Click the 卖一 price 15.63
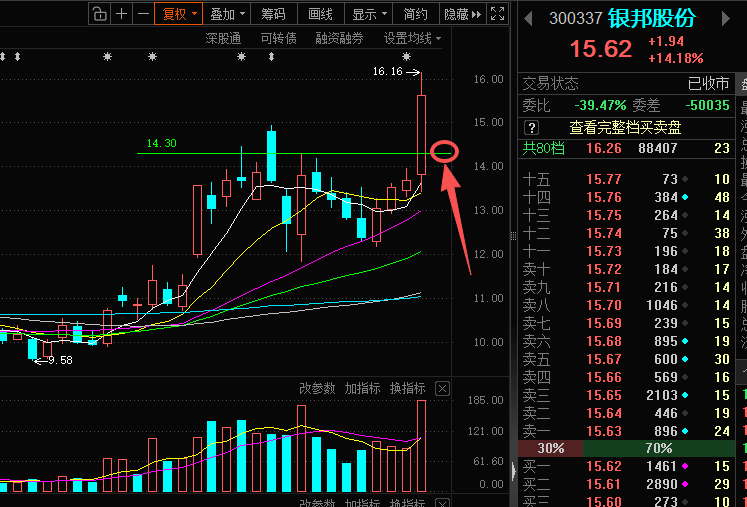The width and height of the screenshot is (747, 507). coord(604,431)
